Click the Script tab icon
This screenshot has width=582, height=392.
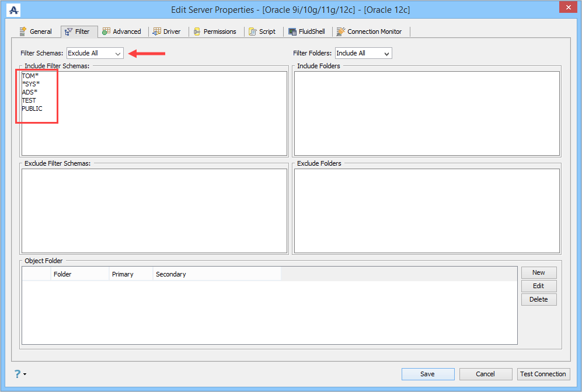(253, 32)
